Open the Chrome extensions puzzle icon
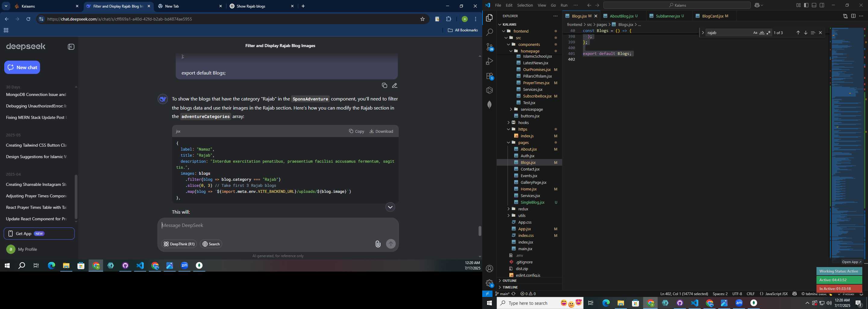 448,19
